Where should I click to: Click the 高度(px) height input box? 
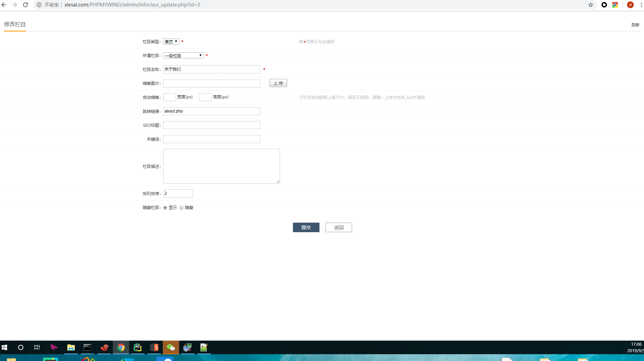tap(205, 97)
